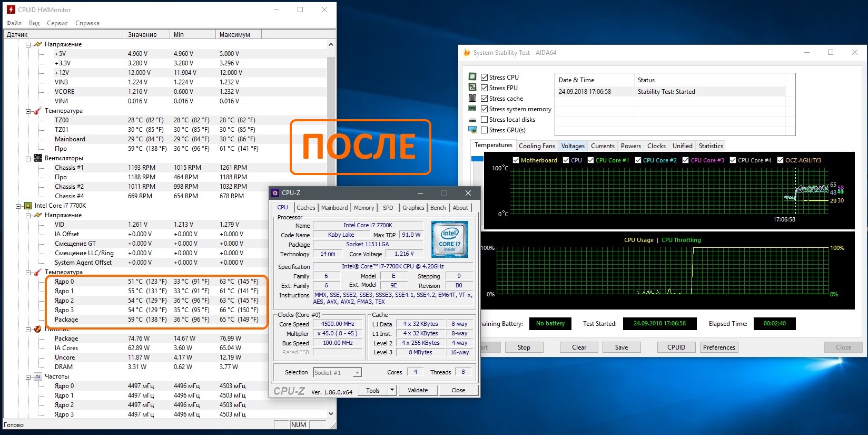The height and width of the screenshot is (435, 868).
Task: Collapse the Intel Core i7 7700K node
Action: [18, 206]
